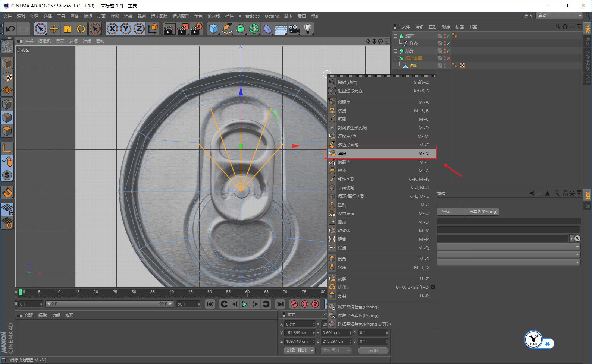Collapse the 旋转 object tree node
592x364 pixels.
pos(395,36)
